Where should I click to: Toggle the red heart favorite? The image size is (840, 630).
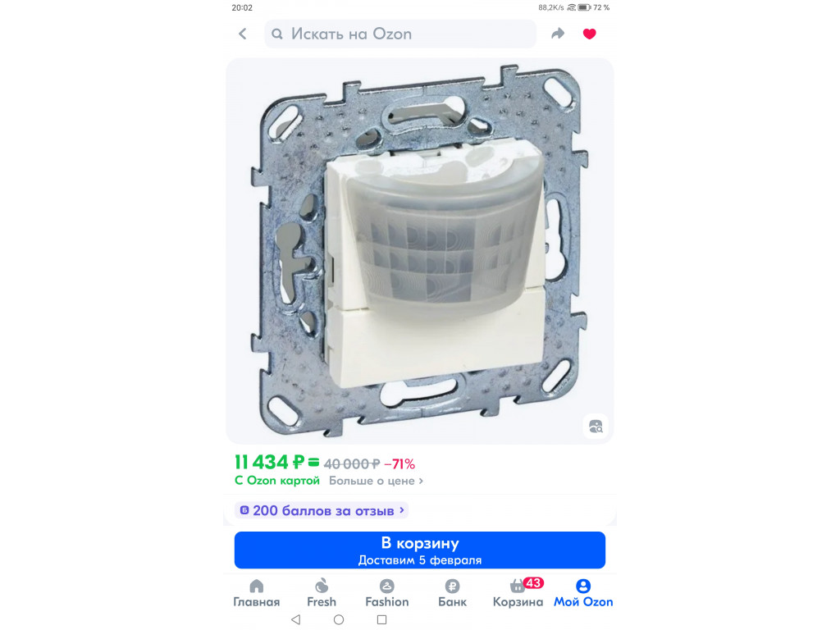589,34
